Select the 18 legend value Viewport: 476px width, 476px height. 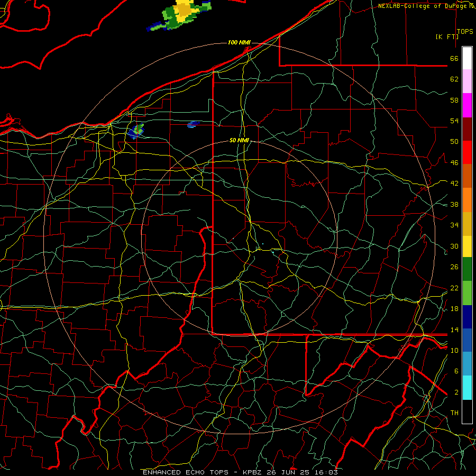[x=454, y=309]
